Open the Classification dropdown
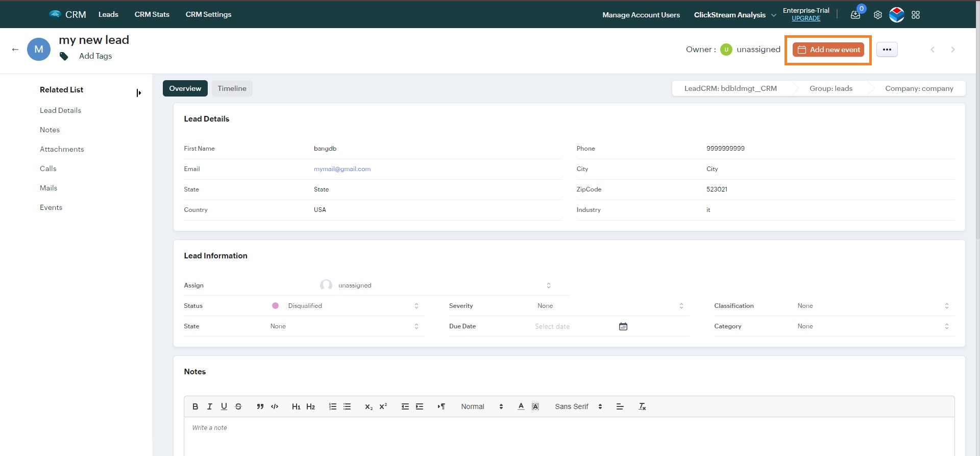 pyautogui.click(x=873, y=306)
